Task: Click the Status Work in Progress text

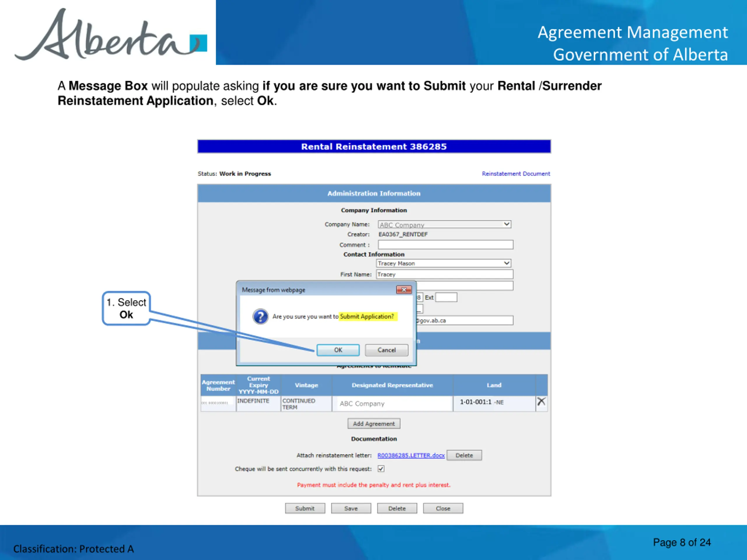Action: coord(234,174)
